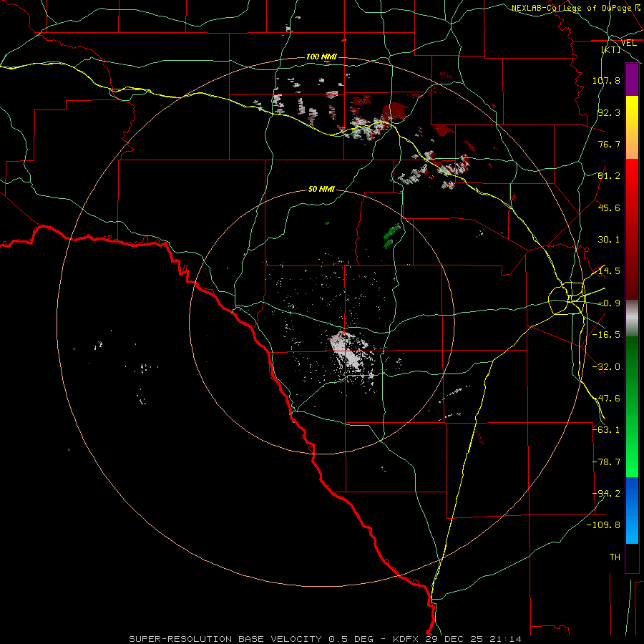Click the 92.3 velocity scale value
Image resolution: width=644 pixels, height=644 pixels.
(x=609, y=112)
